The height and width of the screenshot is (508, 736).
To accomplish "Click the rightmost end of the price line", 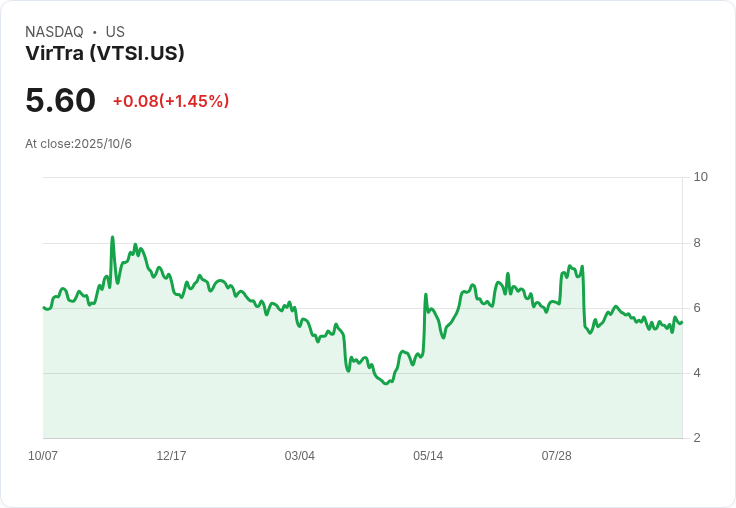I will pos(681,321).
